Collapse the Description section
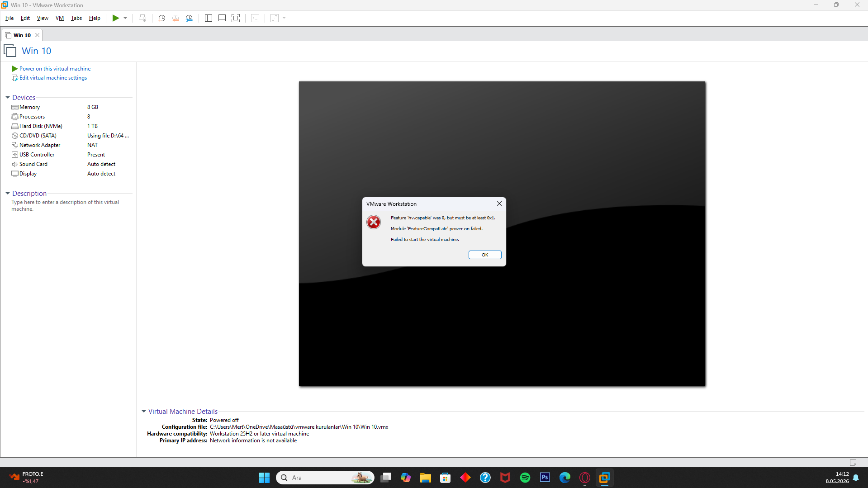The width and height of the screenshot is (868, 488). 8,194
